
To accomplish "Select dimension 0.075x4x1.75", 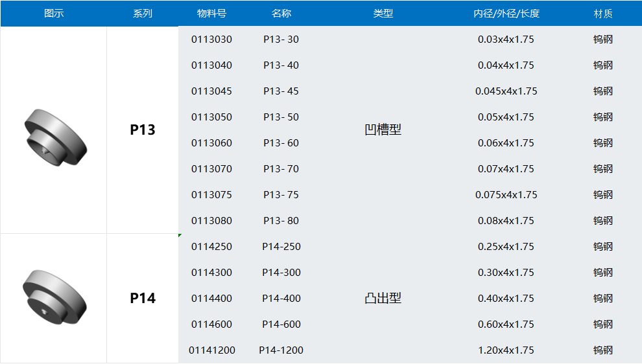I will coord(506,195).
